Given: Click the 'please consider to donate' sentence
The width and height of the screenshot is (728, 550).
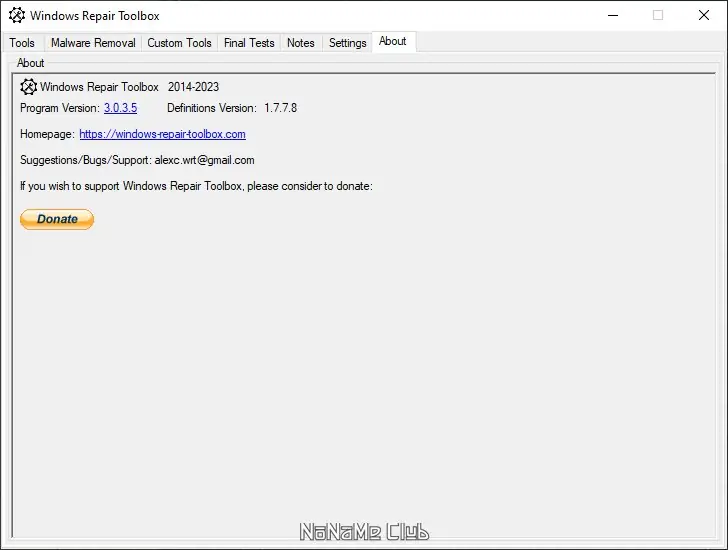Looking at the screenshot, I should (x=196, y=186).
